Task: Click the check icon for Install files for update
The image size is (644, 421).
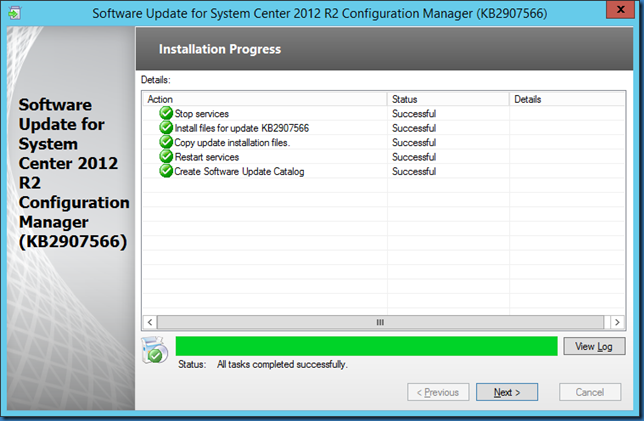Action: pos(166,128)
